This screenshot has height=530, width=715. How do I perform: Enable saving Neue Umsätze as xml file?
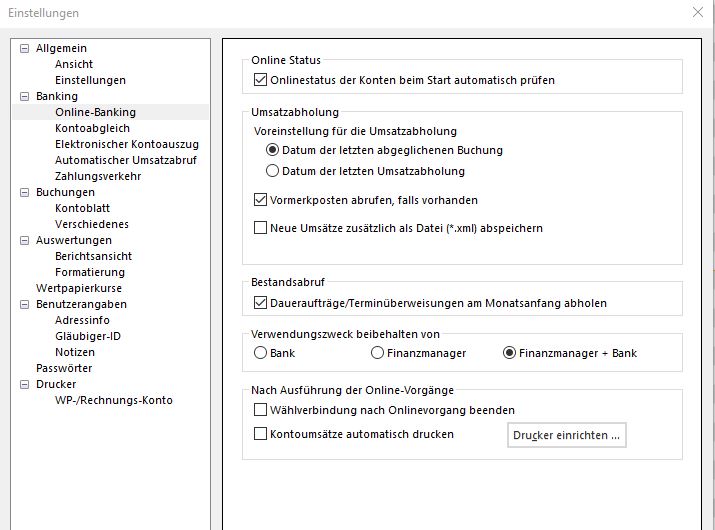point(261,228)
